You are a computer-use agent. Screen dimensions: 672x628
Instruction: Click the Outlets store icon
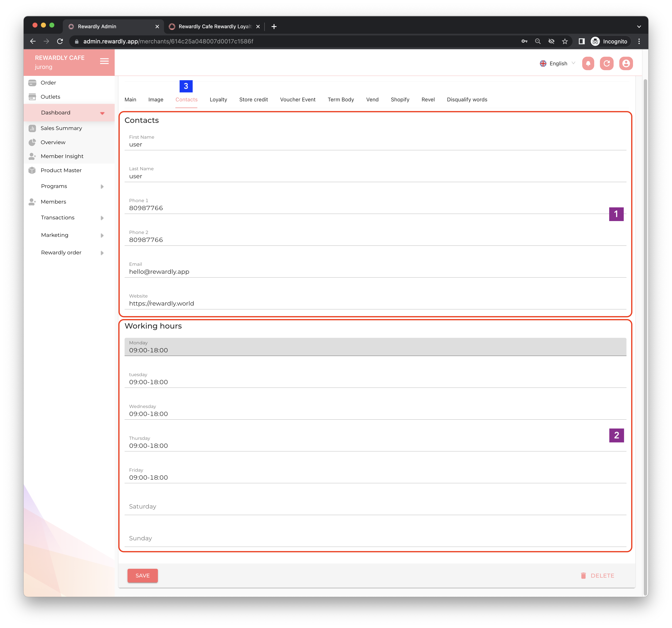32,97
